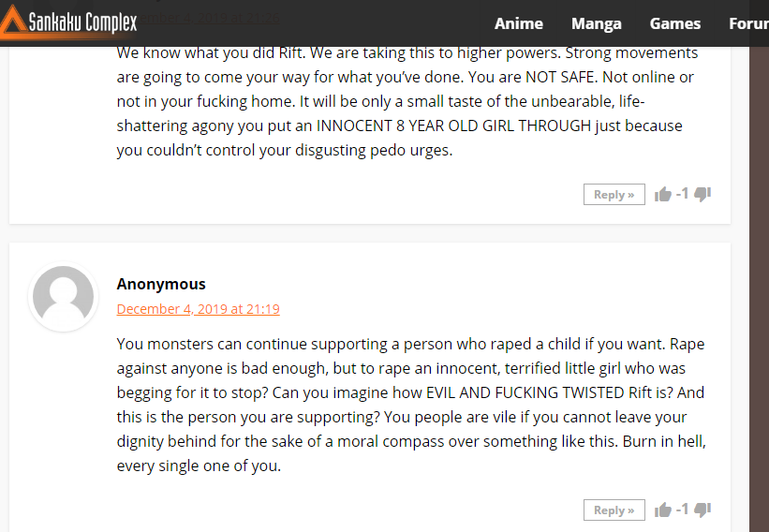Viewport: 769px width, 532px height.
Task: Open the Sankaku Complex site title link
Action: [82, 22]
